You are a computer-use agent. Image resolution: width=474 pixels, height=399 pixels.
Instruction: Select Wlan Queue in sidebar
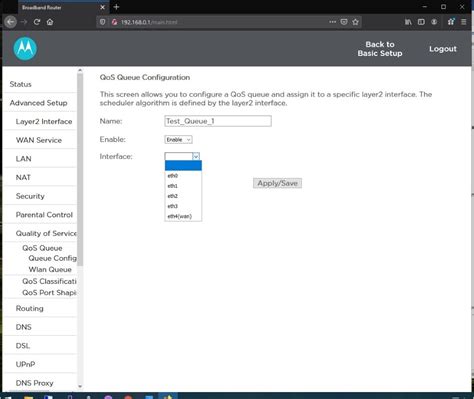click(50, 270)
